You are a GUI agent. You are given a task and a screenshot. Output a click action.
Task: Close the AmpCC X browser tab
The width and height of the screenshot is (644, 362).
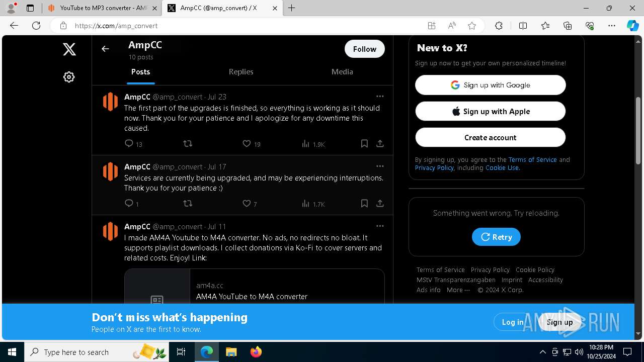pyautogui.click(x=275, y=8)
